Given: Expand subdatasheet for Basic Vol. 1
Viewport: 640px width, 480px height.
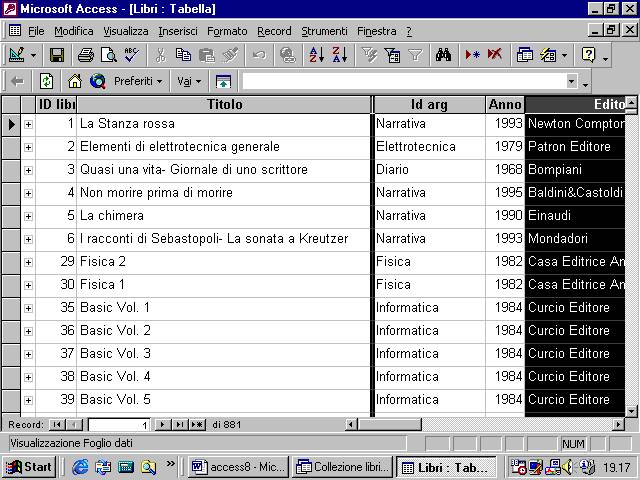Looking at the screenshot, I should point(28,308).
